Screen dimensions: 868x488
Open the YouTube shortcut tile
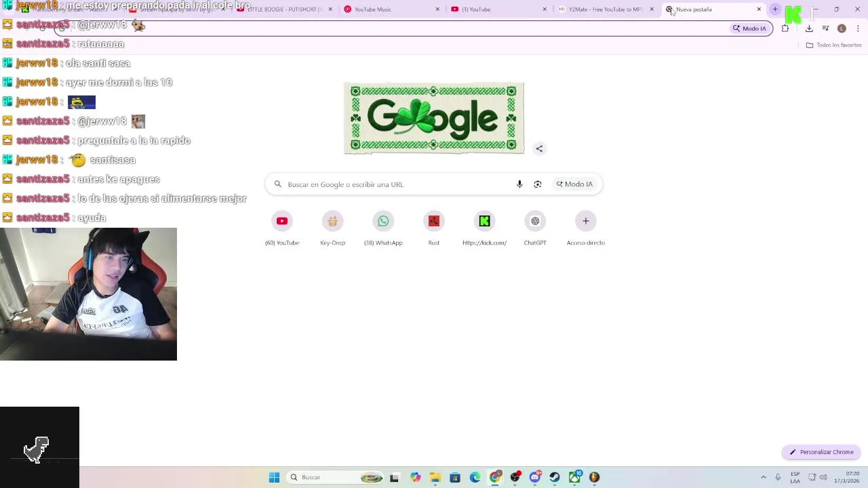point(282,229)
